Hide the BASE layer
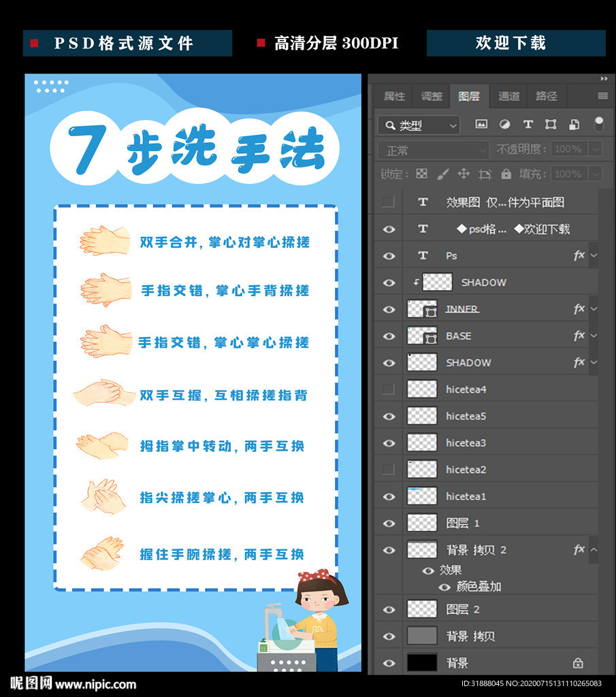Image resolution: width=616 pixels, height=697 pixels. (x=389, y=336)
